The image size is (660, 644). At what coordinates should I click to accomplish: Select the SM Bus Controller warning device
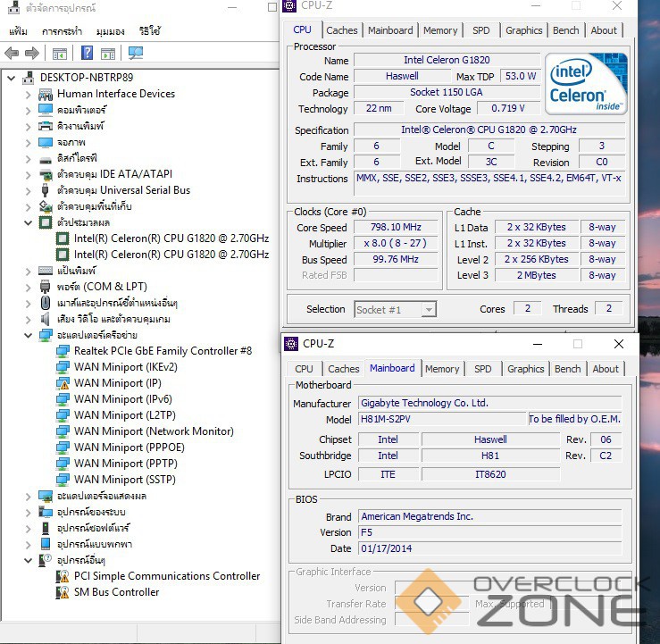tap(116, 592)
